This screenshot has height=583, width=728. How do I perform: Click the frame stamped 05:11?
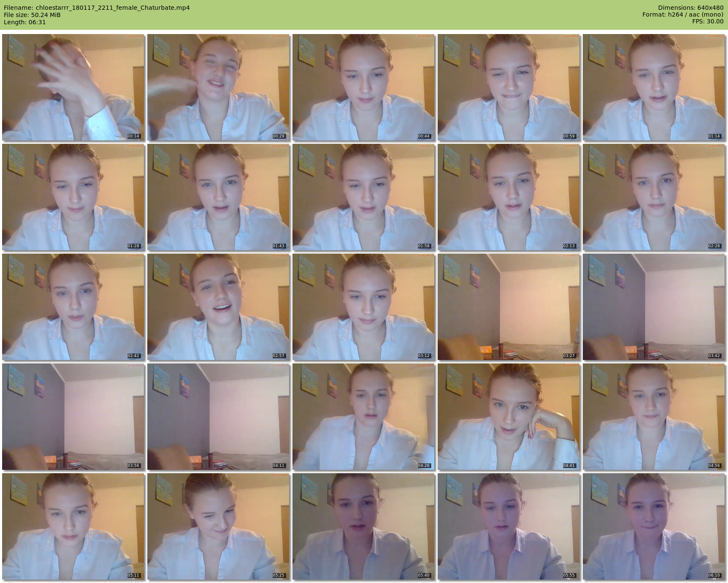[x=73, y=526]
